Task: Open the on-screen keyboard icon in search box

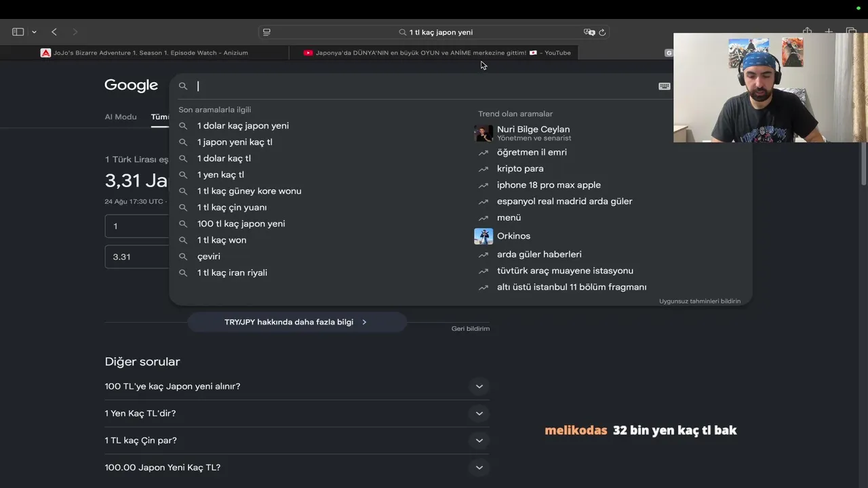Action: coord(665,86)
